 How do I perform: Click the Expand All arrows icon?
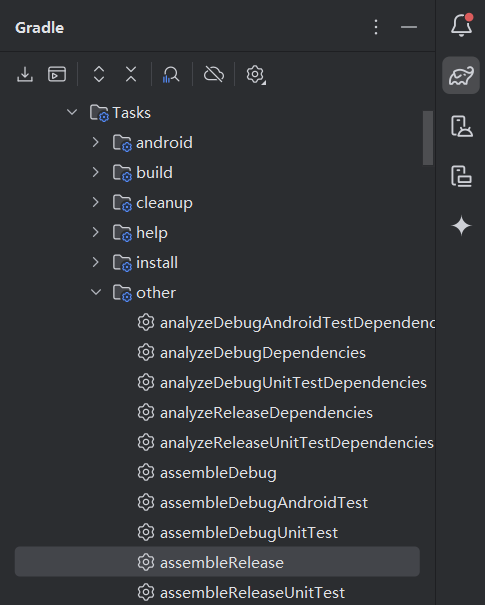click(99, 74)
